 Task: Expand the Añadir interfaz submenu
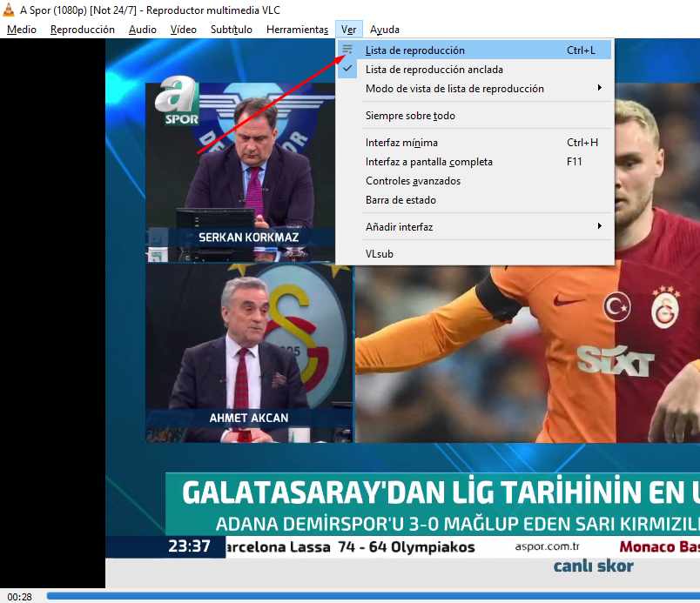coord(399,227)
